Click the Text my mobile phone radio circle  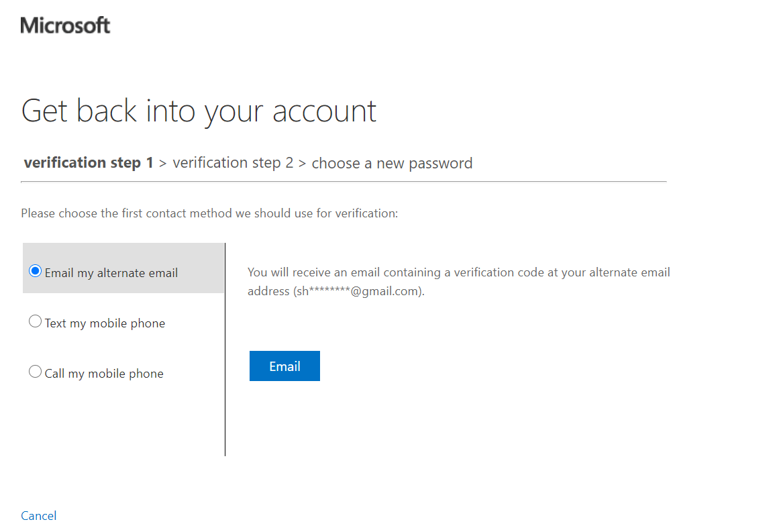(35, 321)
